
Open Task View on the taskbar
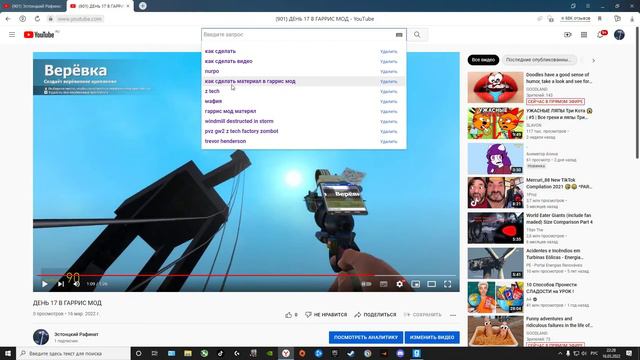tap(155, 353)
